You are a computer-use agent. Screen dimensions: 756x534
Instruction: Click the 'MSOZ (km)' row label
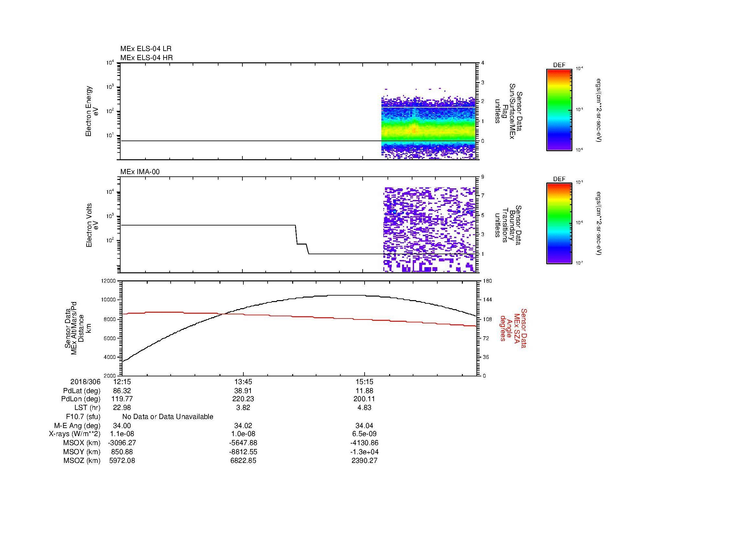(82, 461)
